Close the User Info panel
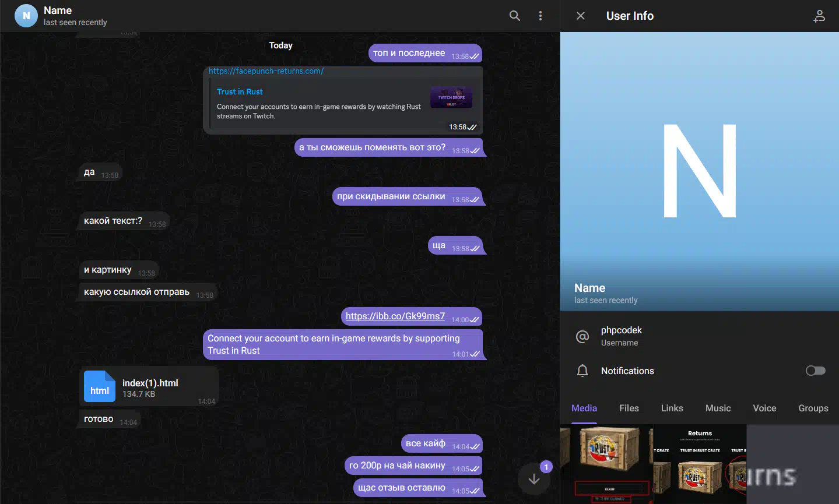Viewport: 839px width, 504px height. tap(581, 16)
